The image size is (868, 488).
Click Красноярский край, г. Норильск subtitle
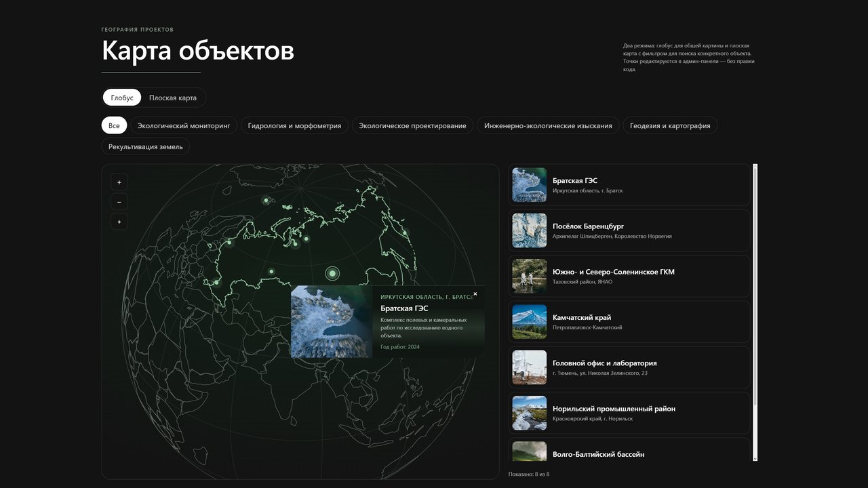(x=593, y=419)
